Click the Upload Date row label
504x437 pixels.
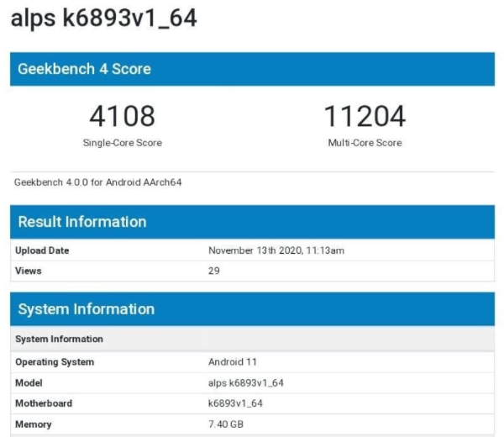[42, 250]
